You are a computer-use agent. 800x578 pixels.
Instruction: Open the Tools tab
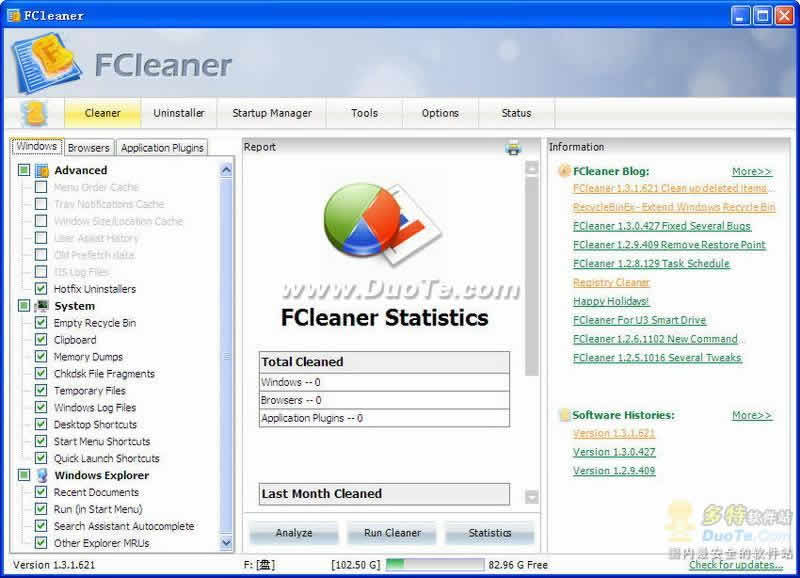[364, 113]
